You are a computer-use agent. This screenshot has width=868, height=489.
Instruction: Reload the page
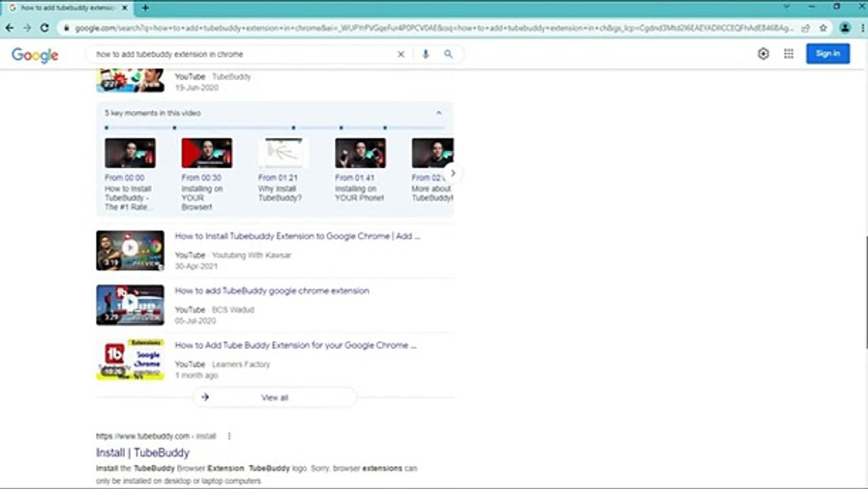click(x=45, y=28)
